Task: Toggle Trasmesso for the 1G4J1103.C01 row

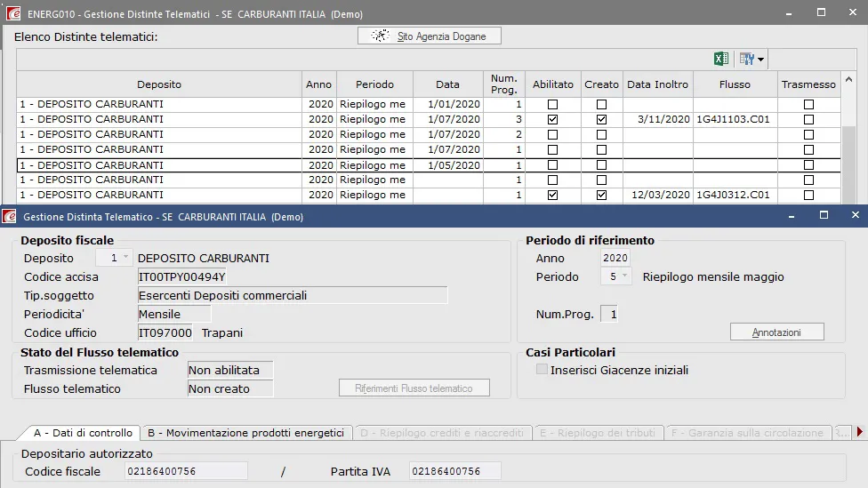Action: [x=808, y=119]
